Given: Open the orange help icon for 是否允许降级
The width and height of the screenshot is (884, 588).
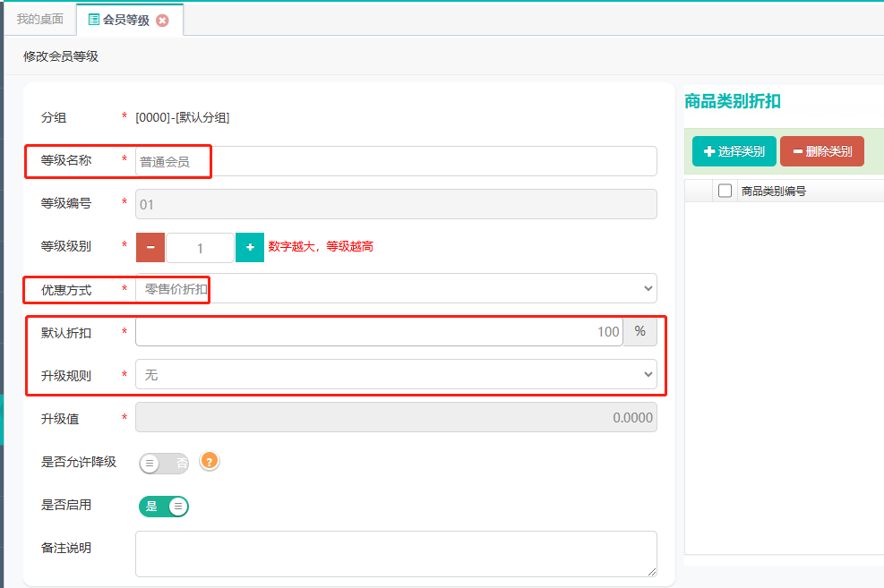Looking at the screenshot, I should pos(210,461).
